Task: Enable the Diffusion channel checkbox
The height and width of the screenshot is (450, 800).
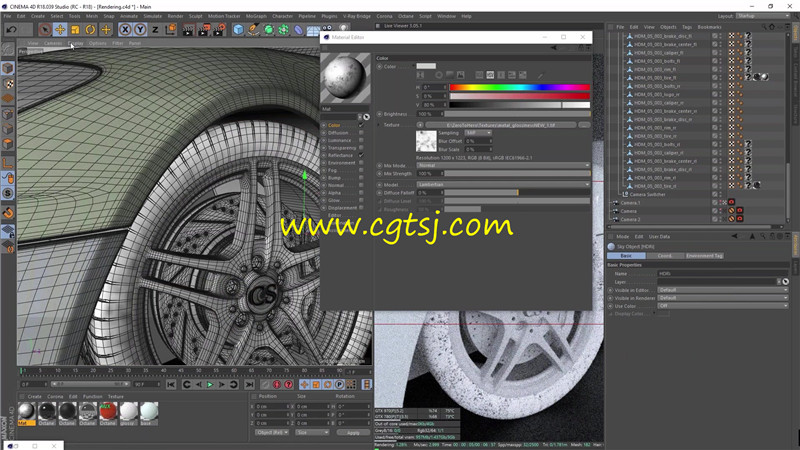Action: click(361, 133)
